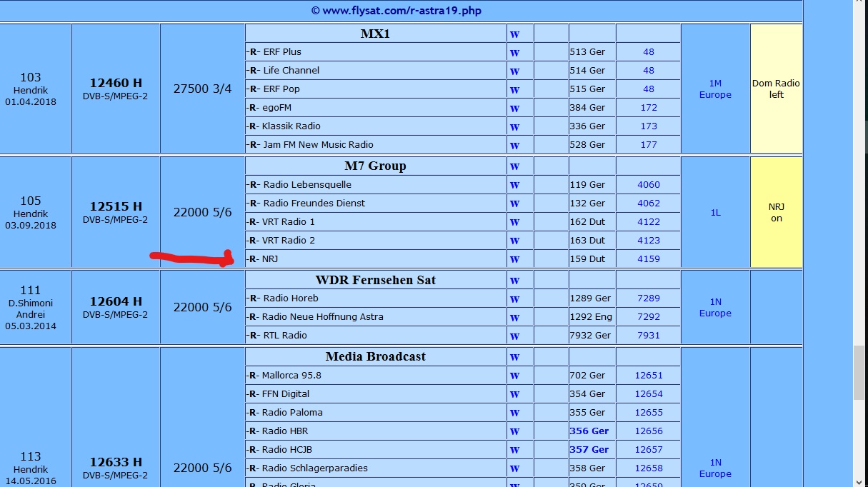Open the W link in Radio Horeb row
Viewport: 868px width, 487px height.
point(514,298)
